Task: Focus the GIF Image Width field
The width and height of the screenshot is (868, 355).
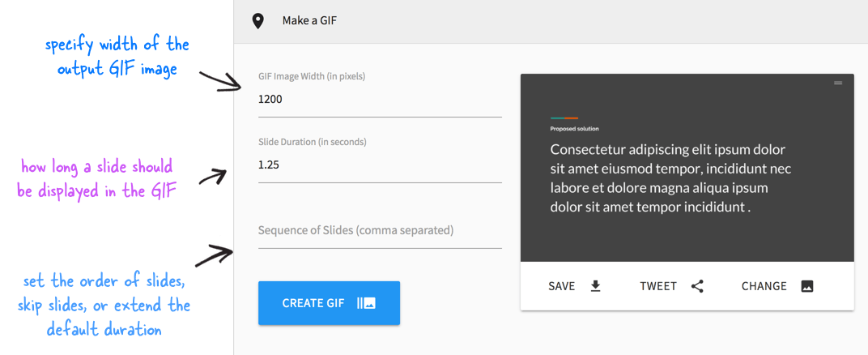Action: pyautogui.click(x=380, y=101)
